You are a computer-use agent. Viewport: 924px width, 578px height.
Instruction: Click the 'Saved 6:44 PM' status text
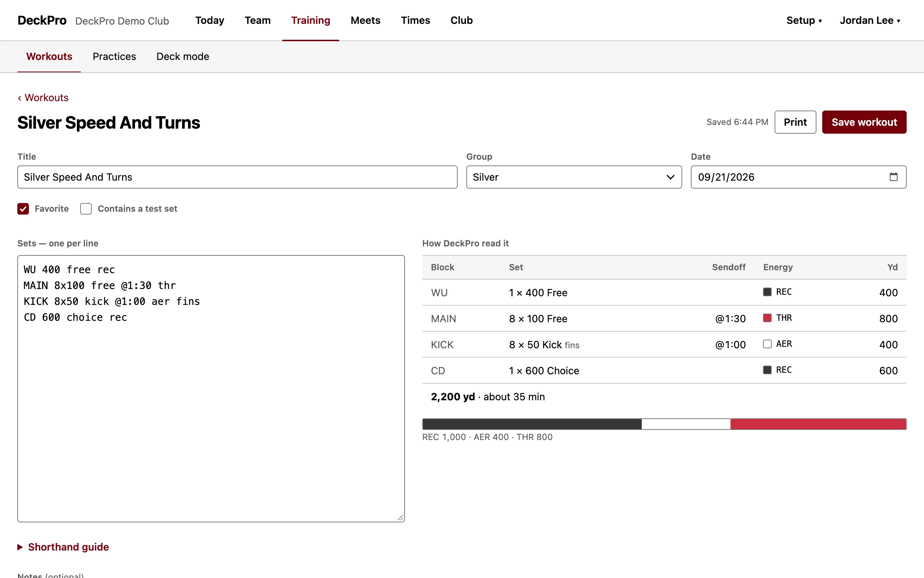(x=737, y=122)
